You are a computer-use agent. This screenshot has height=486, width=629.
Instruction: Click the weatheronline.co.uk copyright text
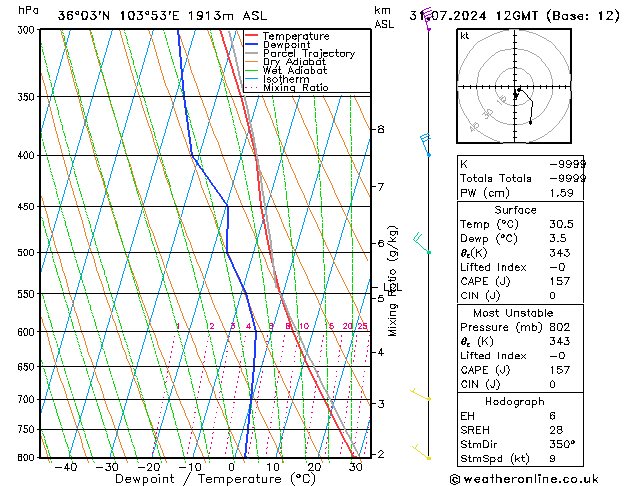[x=524, y=479]
